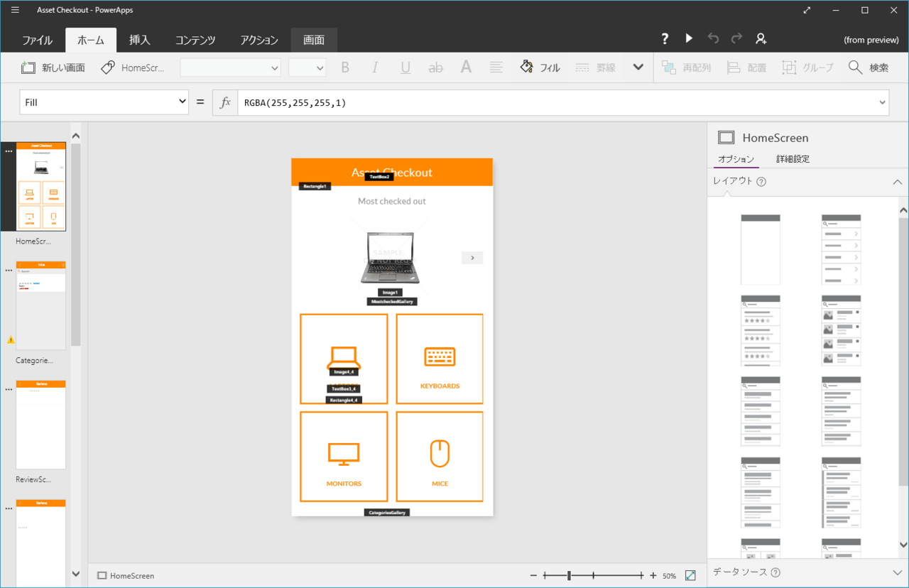The height and width of the screenshot is (588, 909).
Task: Click the fx function icon
Action: point(226,102)
